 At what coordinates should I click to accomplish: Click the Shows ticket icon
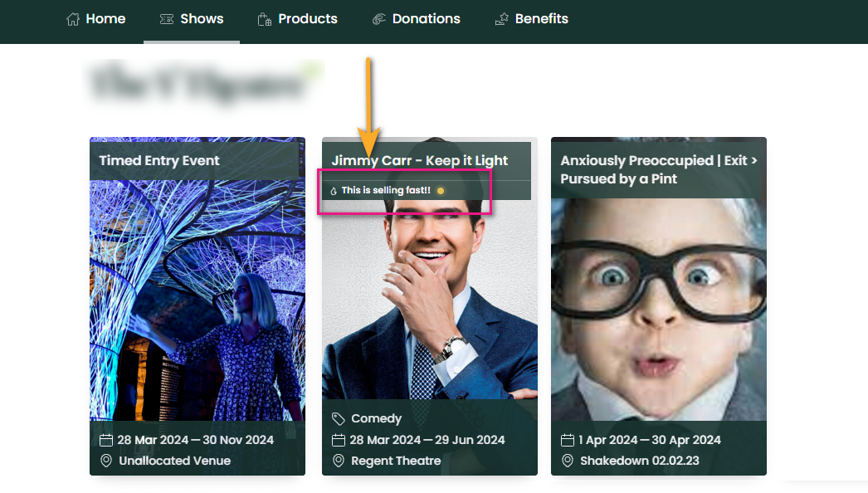click(167, 19)
